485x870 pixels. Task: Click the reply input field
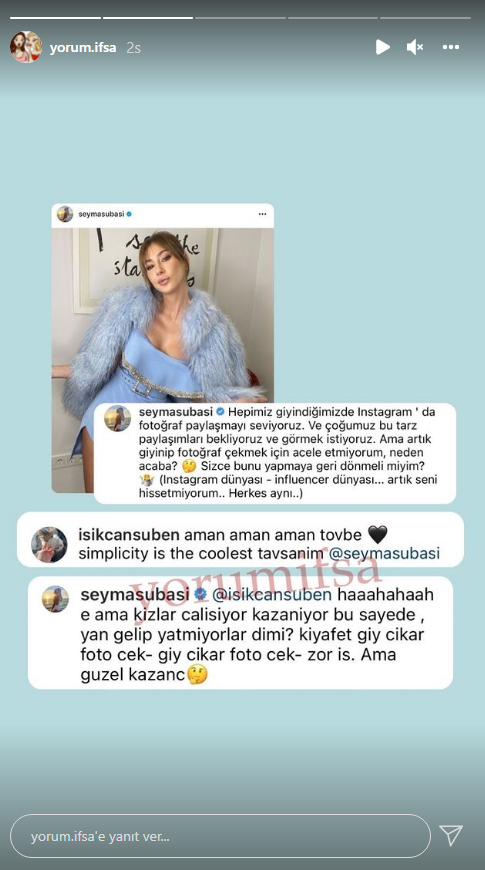[x=220, y=836]
